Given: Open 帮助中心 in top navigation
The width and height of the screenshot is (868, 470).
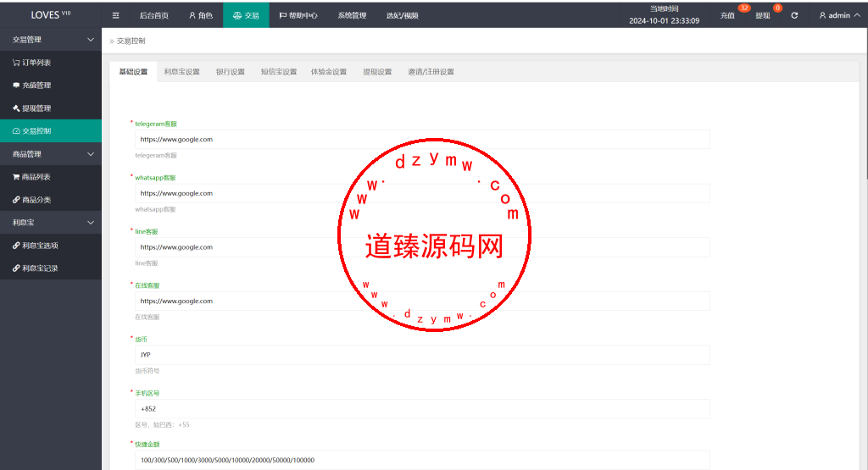Looking at the screenshot, I should point(298,15).
